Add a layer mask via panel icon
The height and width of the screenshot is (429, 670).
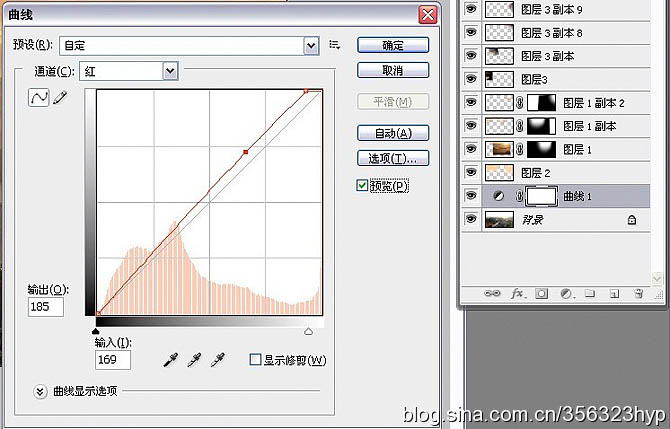(x=542, y=293)
